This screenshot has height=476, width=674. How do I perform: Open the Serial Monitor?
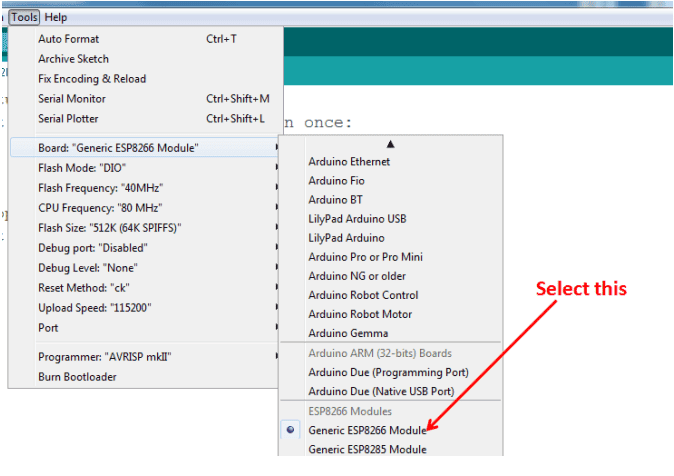point(145,98)
